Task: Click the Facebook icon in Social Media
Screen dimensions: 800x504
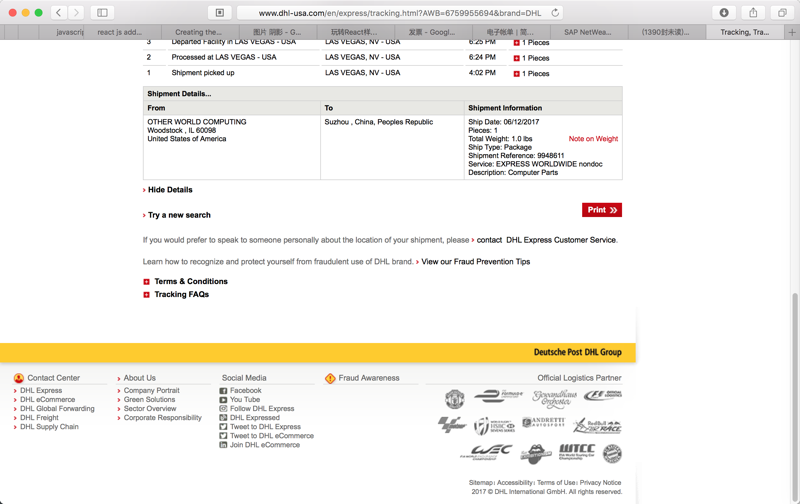Action: pyautogui.click(x=223, y=391)
